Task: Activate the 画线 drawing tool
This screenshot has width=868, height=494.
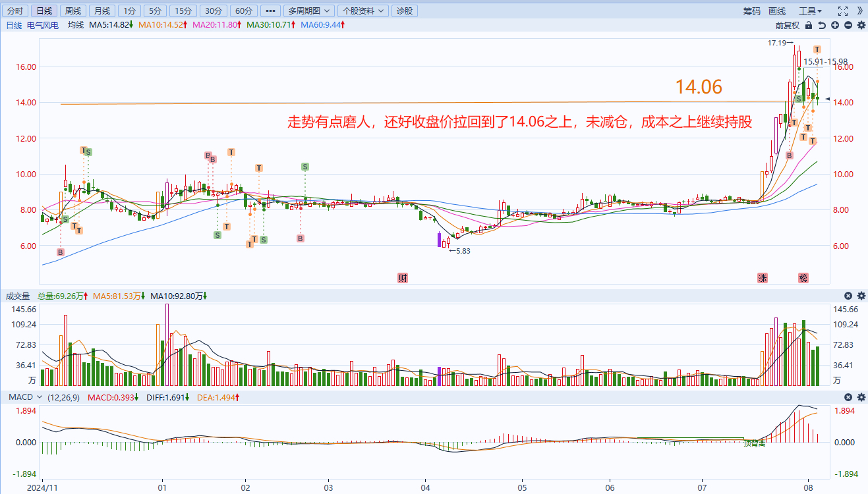Action: (x=777, y=11)
